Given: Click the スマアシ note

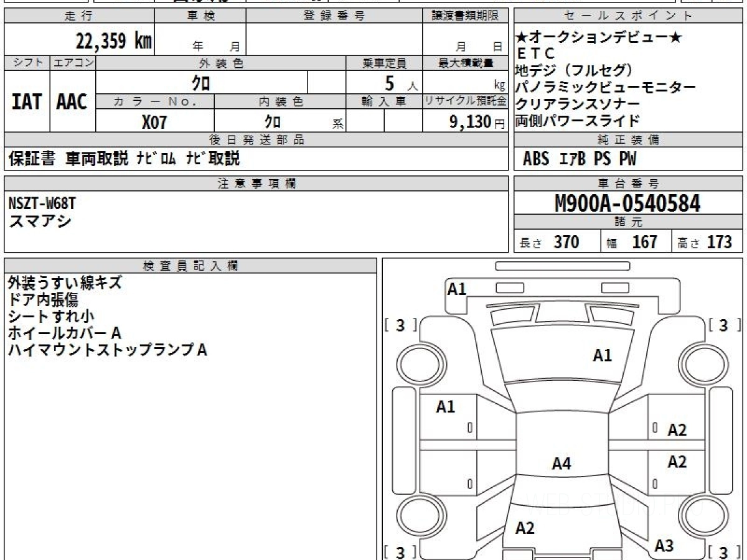Looking at the screenshot, I should click(x=40, y=221).
